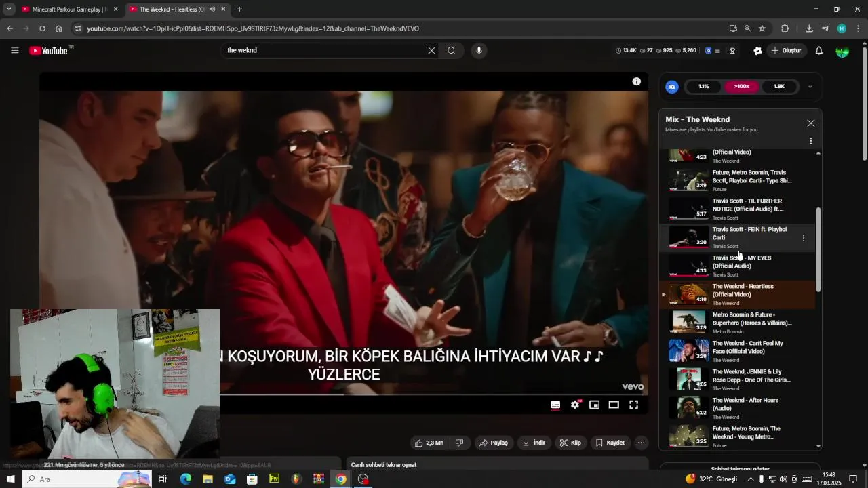Image resolution: width=868 pixels, height=488 pixels.
Task: Click the vevo channel watermark in player
Action: coord(633,386)
